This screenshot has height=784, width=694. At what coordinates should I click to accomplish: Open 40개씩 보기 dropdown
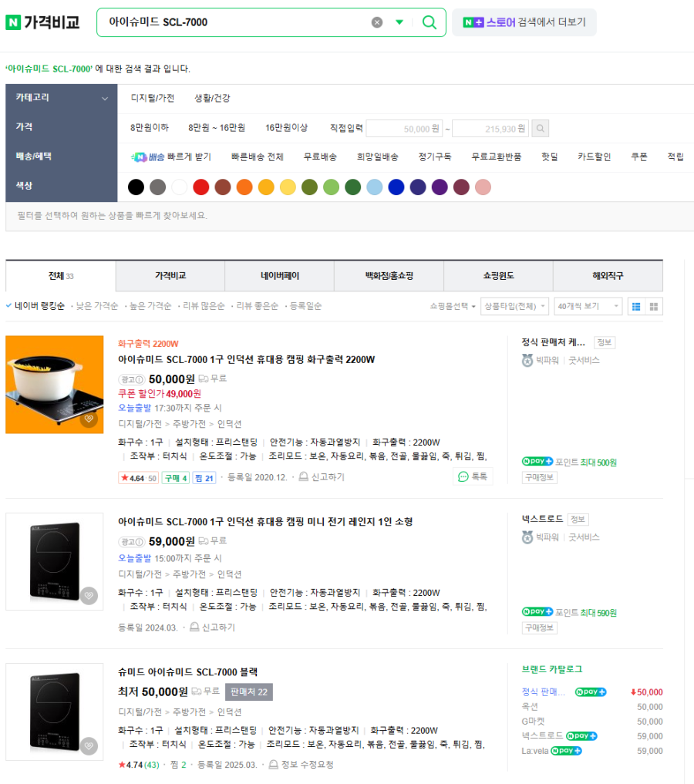[588, 306]
